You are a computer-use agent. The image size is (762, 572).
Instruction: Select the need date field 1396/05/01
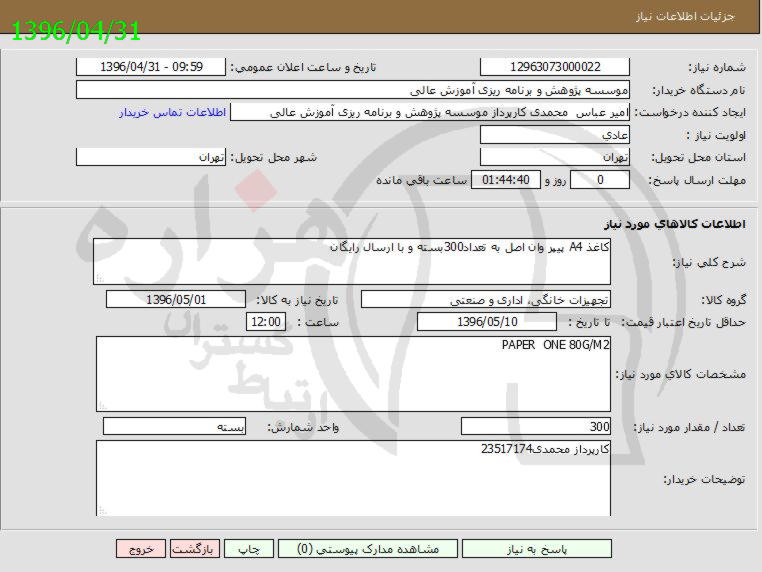(x=176, y=300)
